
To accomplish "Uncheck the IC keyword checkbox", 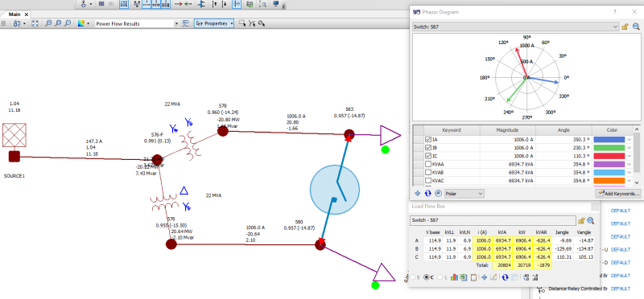I will tap(428, 156).
